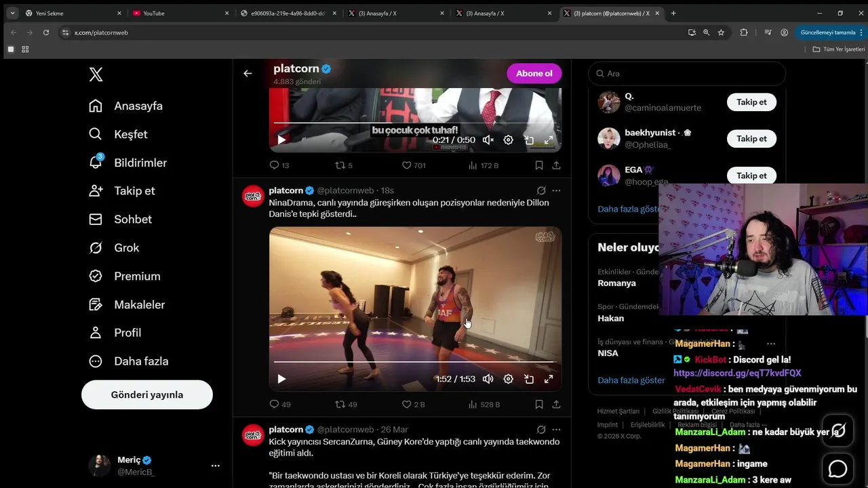This screenshot has height=488, width=868.
Task: Share the post with 701 likes
Action: point(556,165)
